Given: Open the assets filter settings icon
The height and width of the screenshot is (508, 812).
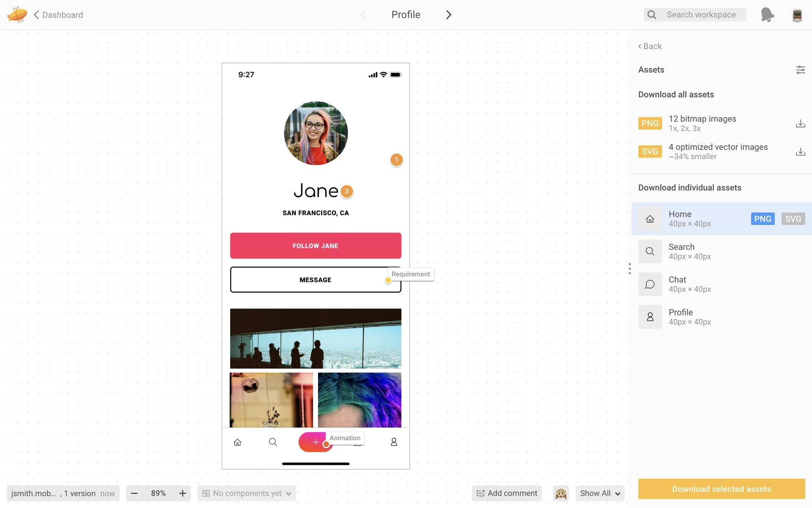Looking at the screenshot, I should (800, 70).
